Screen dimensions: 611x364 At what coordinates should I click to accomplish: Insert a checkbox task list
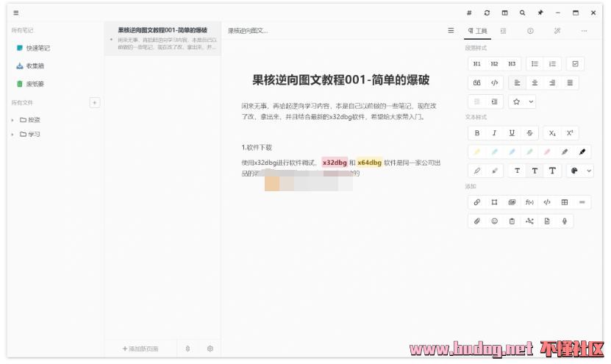pyautogui.click(x=575, y=64)
